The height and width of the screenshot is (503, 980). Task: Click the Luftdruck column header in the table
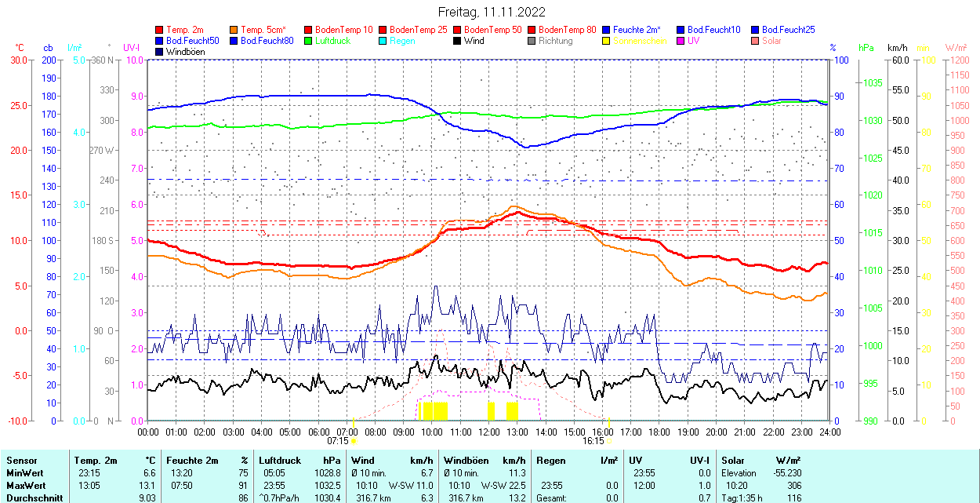click(x=279, y=461)
